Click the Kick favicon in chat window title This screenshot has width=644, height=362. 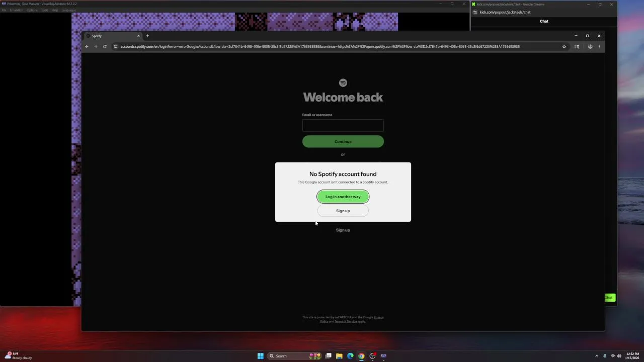tap(473, 4)
